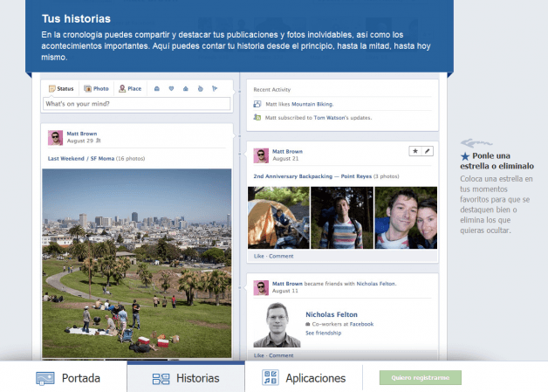Screen dimensions: 548x392
Task: Click the 'August 29' date text
Action: click(80, 141)
